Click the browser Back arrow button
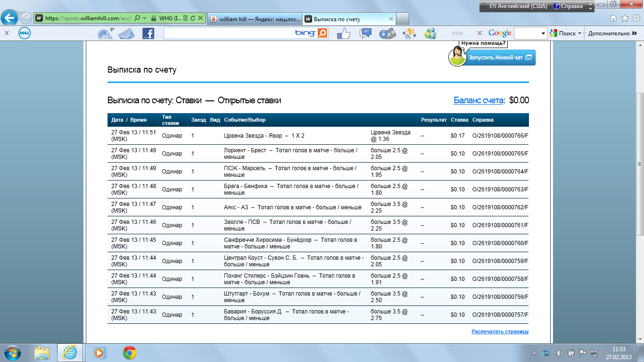 point(10,18)
